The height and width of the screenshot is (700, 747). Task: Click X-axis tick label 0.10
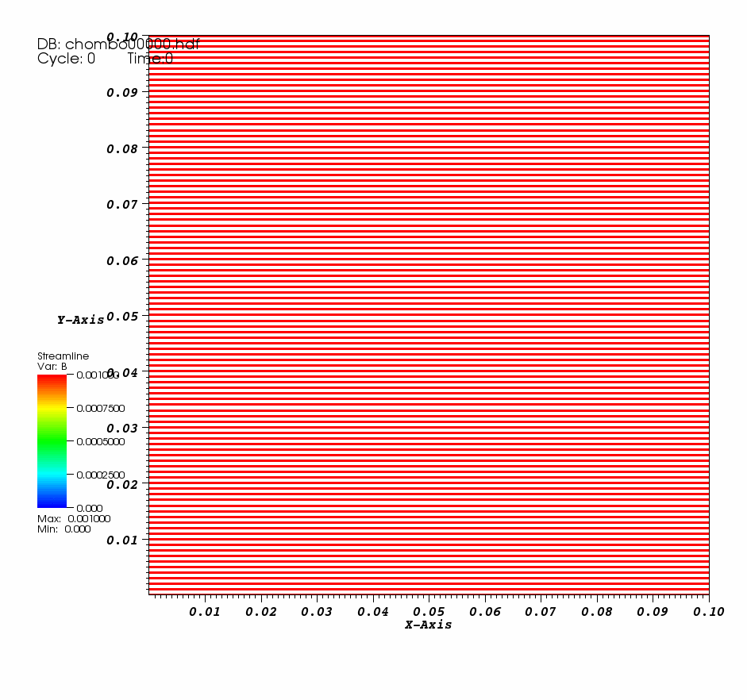(x=709, y=612)
